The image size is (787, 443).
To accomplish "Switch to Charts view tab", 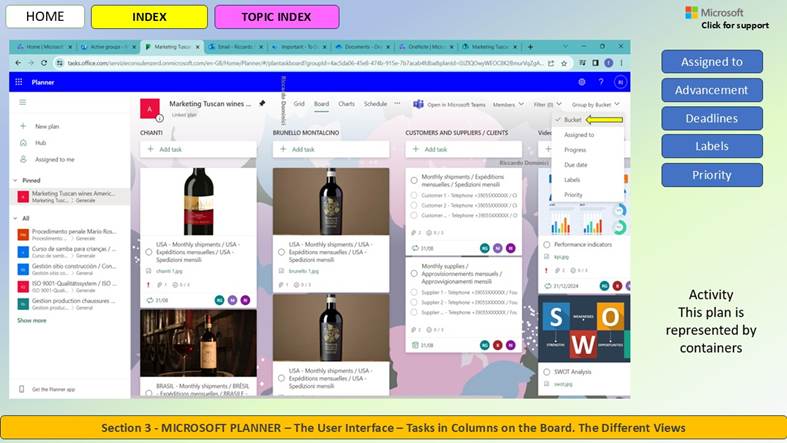I will (346, 104).
